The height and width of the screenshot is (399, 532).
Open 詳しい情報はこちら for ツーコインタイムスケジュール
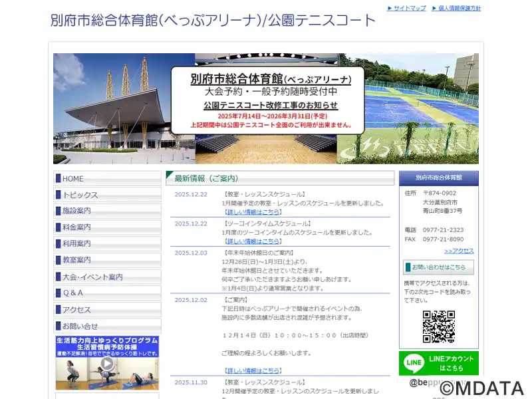pos(253,241)
